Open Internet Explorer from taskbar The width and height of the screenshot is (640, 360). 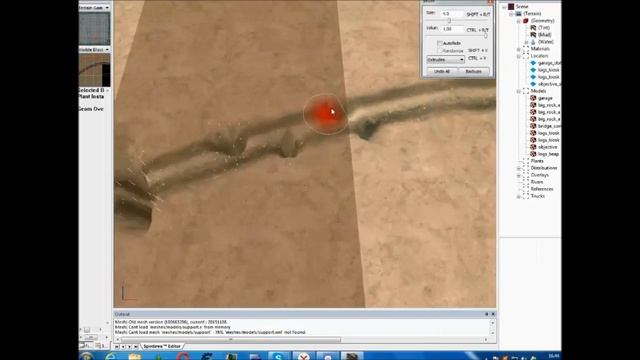point(111,357)
